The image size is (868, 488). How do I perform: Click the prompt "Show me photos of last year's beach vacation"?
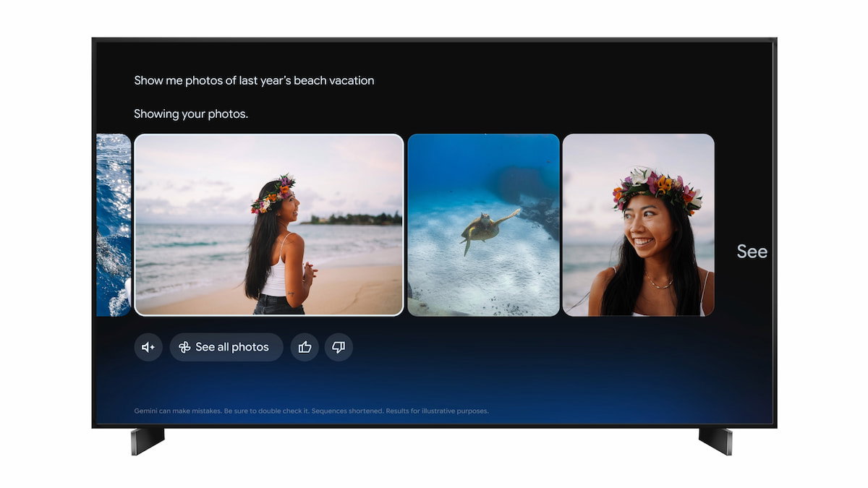point(253,80)
